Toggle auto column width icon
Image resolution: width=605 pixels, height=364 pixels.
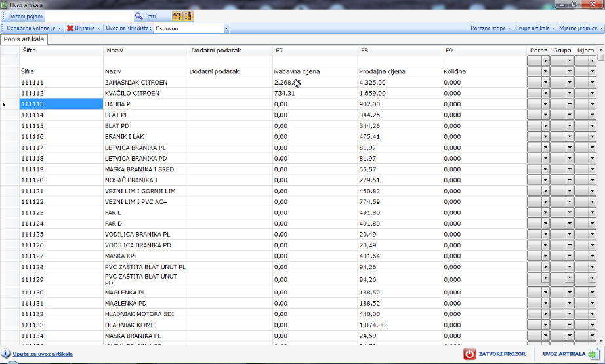tap(177, 16)
